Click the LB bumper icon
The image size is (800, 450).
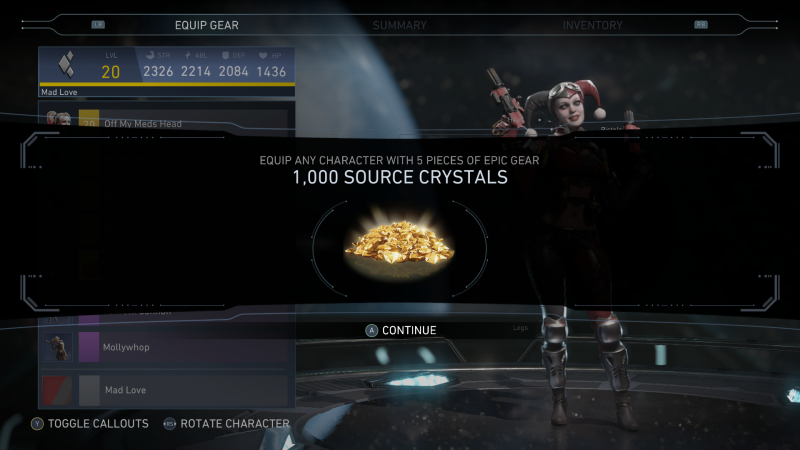coord(98,24)
